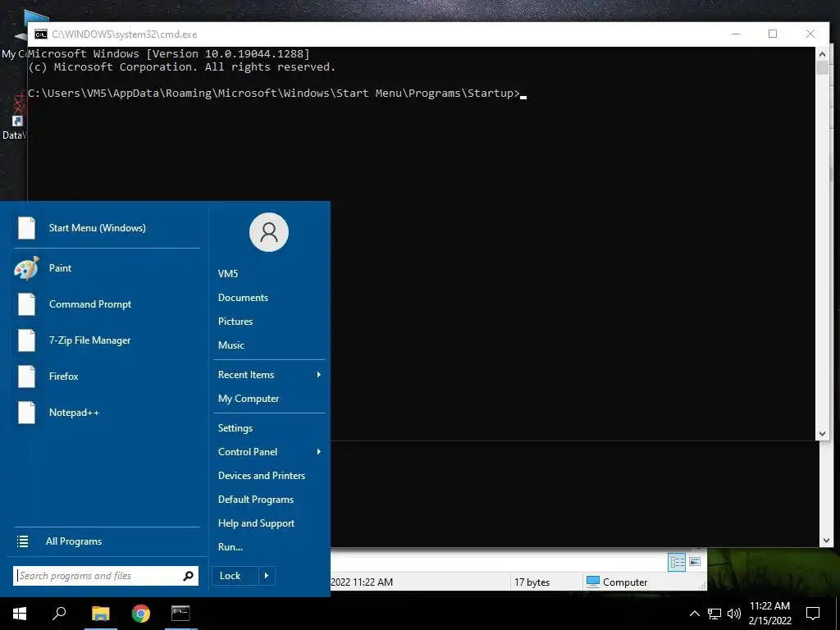
Task: Expand the Recent Items submenu arrow
Action: pyautogui.click(x=319, y=374)
